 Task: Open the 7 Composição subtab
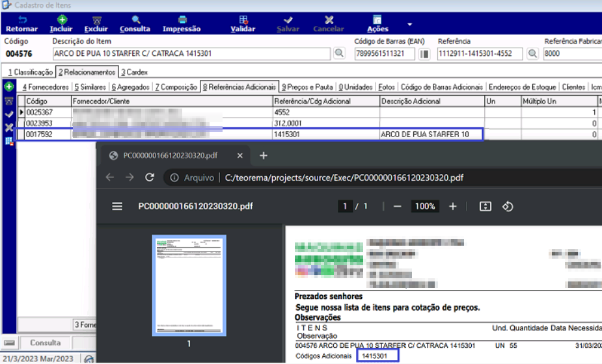click(x=176, y=87)
